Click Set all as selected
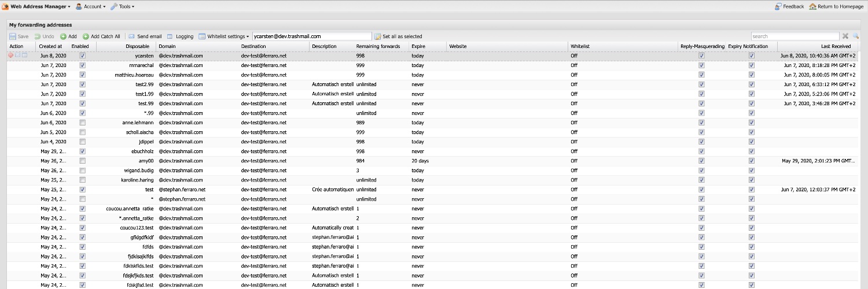The width and height of the screenshot is (868, 289). 398,36
